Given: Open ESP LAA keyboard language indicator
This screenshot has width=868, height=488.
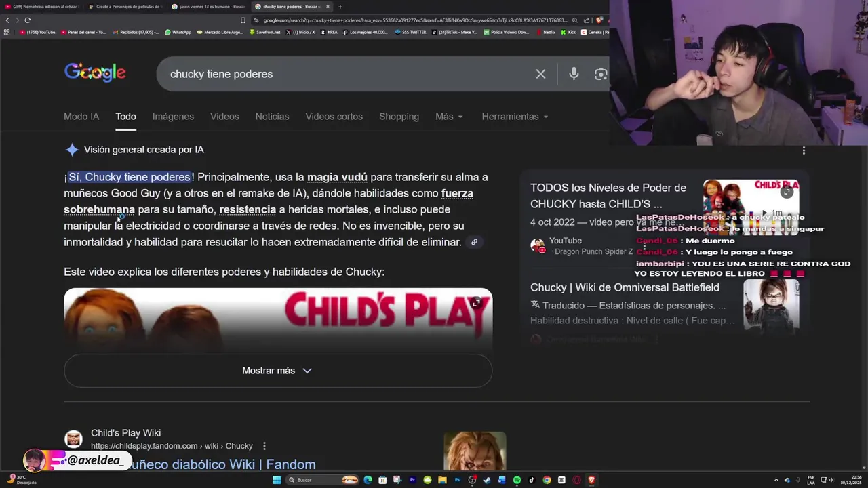Looking at the screenshot, I should (811, 480).
